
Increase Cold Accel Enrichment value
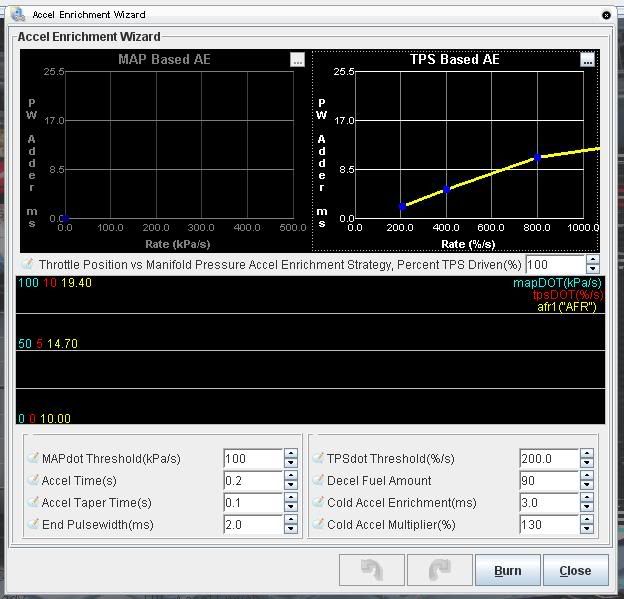point(587,498)
